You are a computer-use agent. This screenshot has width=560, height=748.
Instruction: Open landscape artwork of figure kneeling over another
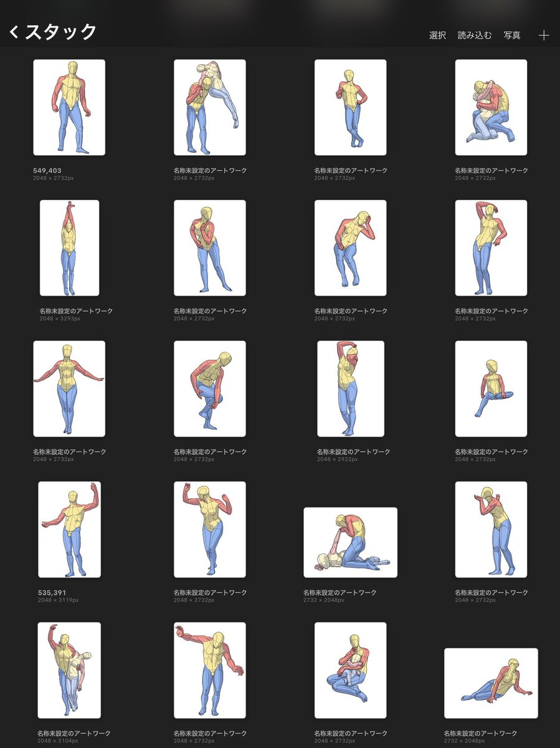point(351,542)
